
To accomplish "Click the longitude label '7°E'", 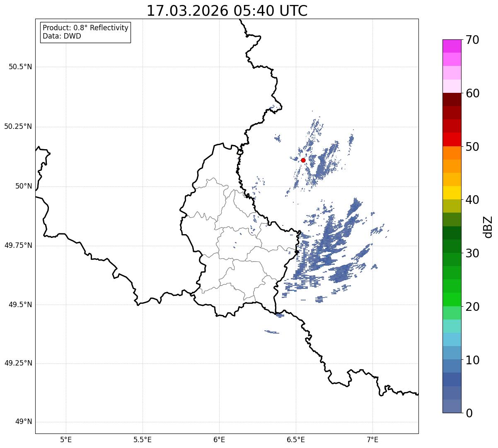I will click(x=372, y=439).
